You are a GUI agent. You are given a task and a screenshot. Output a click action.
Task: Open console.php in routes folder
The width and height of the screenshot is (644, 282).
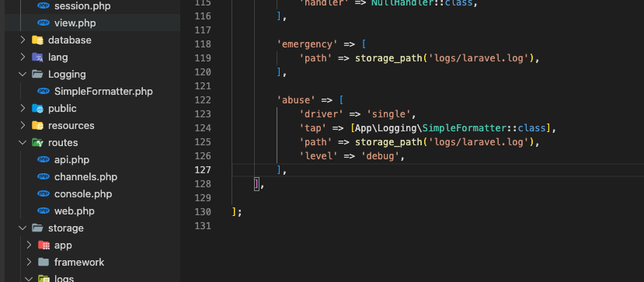pyautogui.click(x=83, y=193)
